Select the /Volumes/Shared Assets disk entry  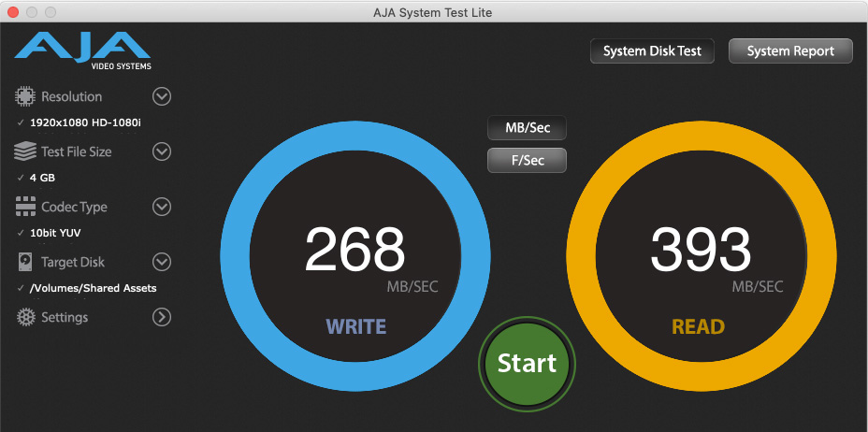pyautogui.click(x=93, y=288)
